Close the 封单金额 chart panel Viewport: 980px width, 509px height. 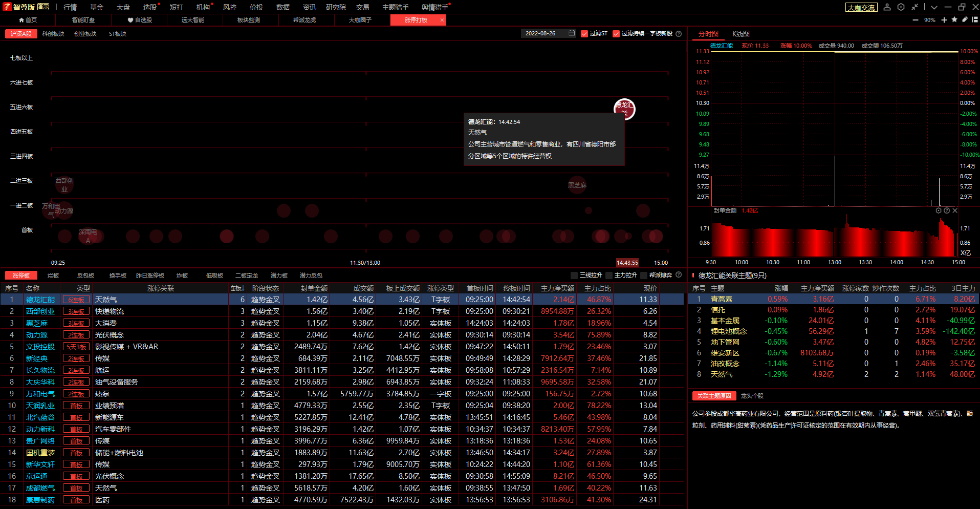(x=955, y=210)
